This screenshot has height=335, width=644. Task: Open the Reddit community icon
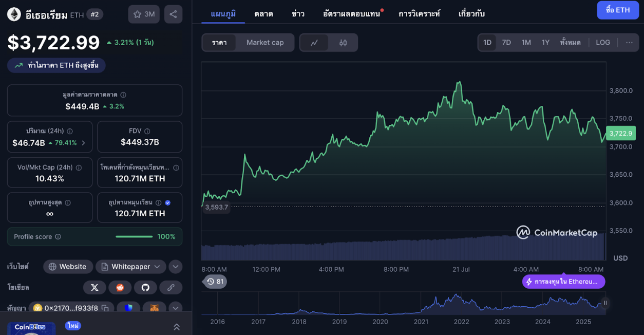click(x=120, y=288)
